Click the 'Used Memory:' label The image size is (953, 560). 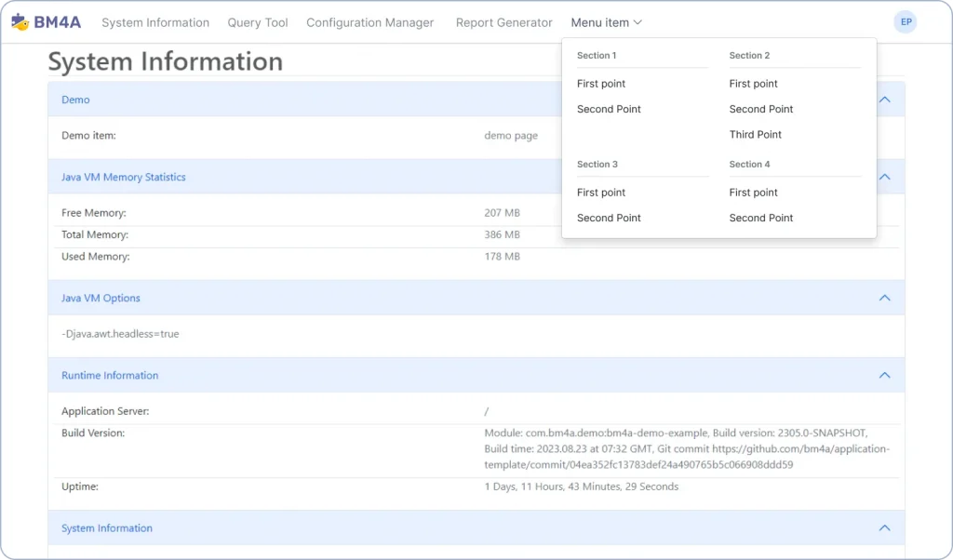pyautogui.click(x=96, y=257)
